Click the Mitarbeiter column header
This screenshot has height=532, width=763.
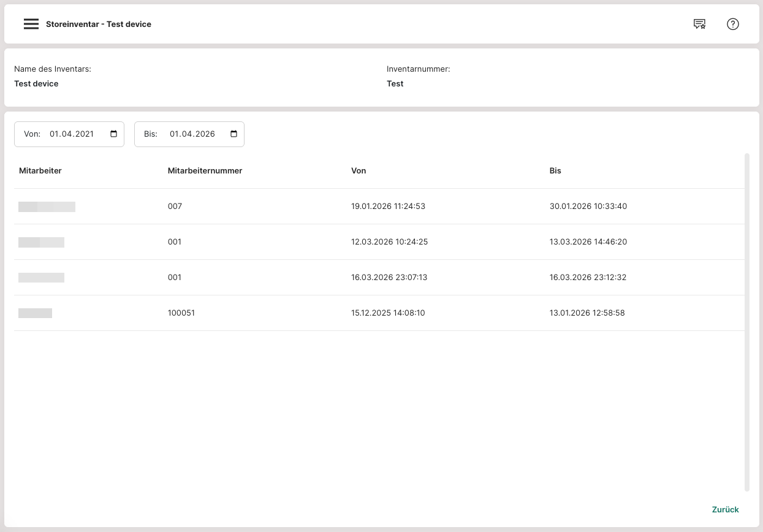[40, 171]
